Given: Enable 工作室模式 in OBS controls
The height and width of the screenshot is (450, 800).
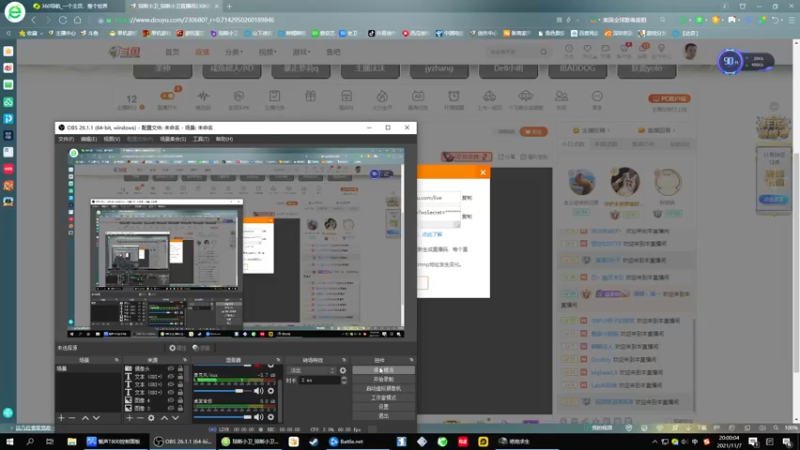Looking at the screenshot, I should tap(383, 397).
